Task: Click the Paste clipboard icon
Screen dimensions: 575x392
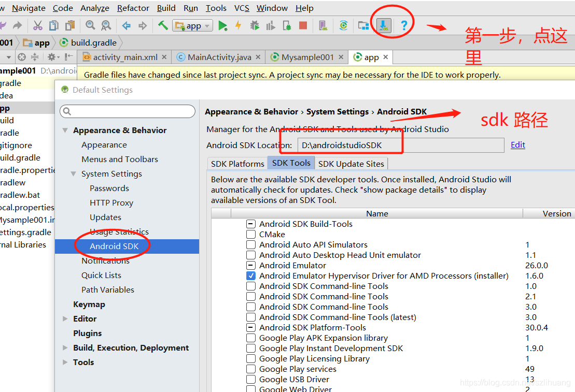Action: 70,26
